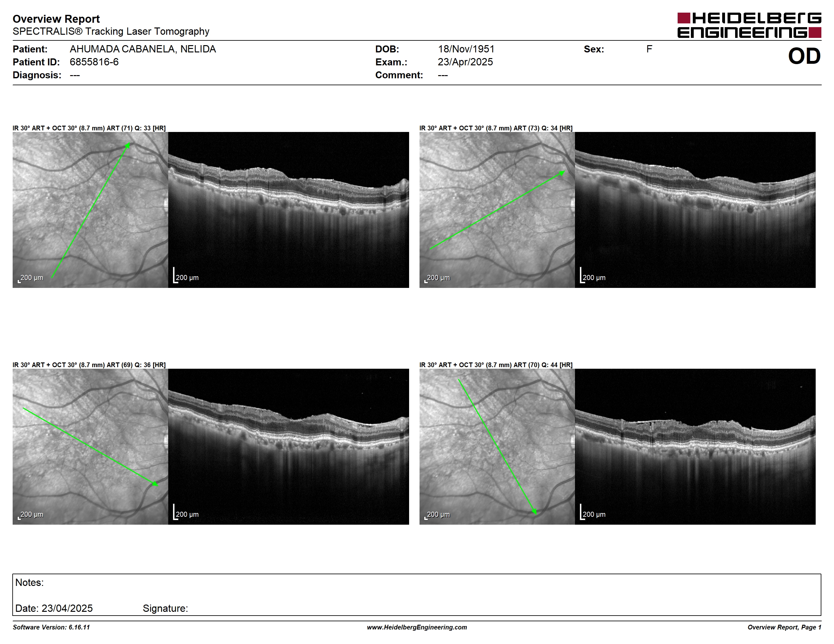834x644 pixels.
Task: Click the 200 µm scale bar on OCT scan Q: 44
Action: [x=593, y=512]
